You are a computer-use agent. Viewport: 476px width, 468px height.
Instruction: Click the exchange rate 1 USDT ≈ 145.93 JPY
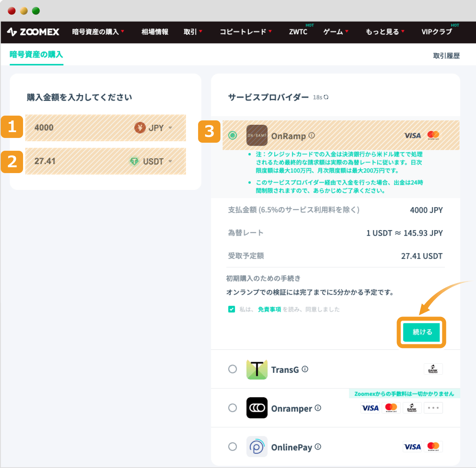[405, 233]
